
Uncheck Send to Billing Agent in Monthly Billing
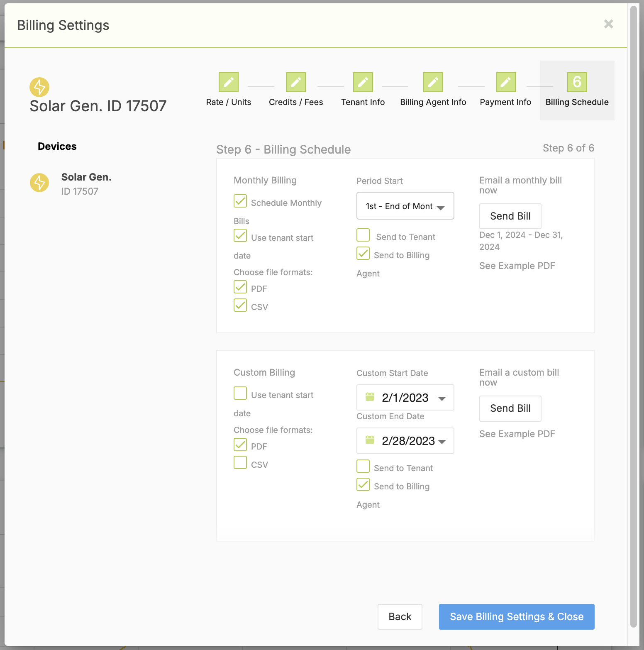pyautogui.click(x=363, y=253)
